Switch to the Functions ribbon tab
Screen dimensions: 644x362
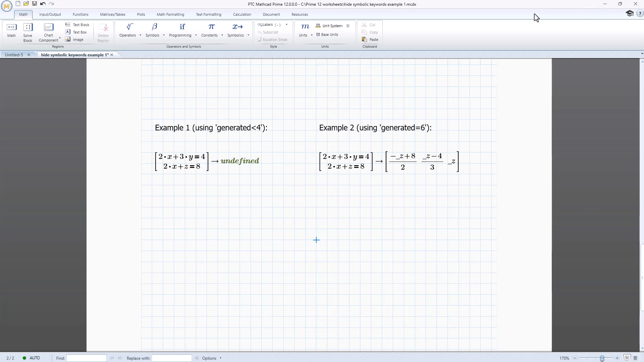[x=80, y=14]
